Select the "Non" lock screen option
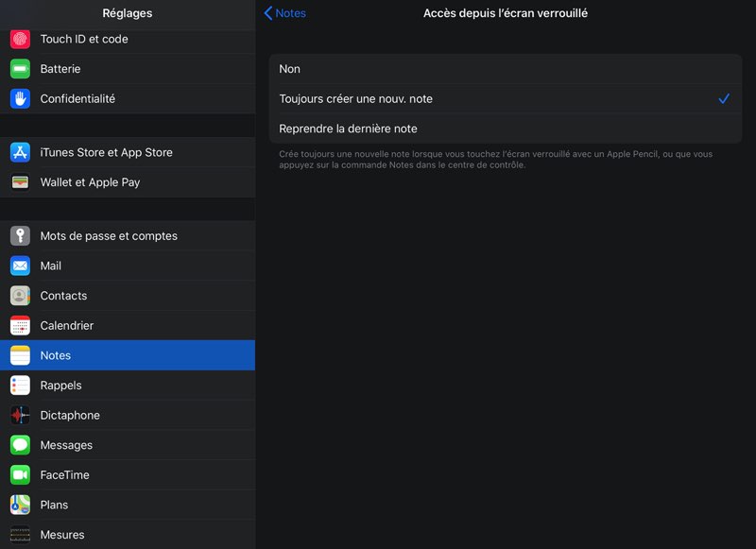Screen dimensions: 756x549 coord(505,69)
